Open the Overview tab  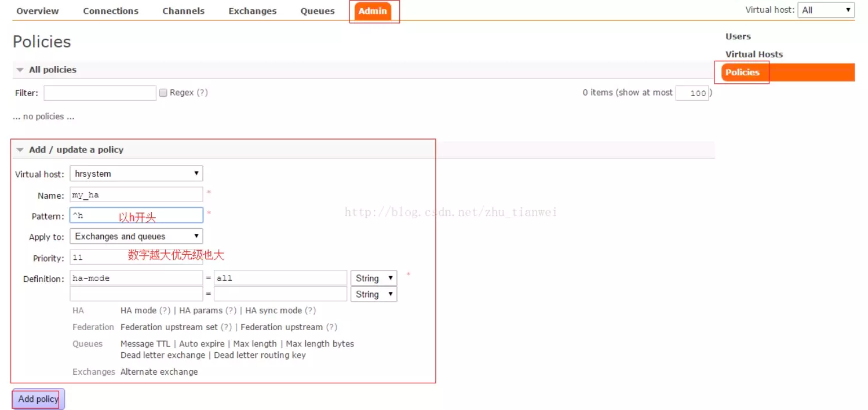click(x=37, y=11)
